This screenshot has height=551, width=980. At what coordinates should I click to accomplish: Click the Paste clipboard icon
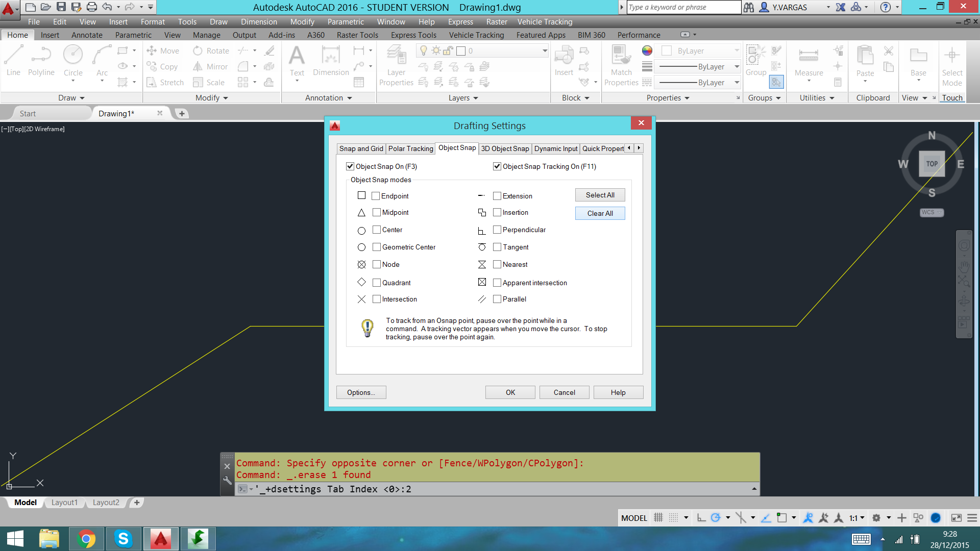click(865, 61)
